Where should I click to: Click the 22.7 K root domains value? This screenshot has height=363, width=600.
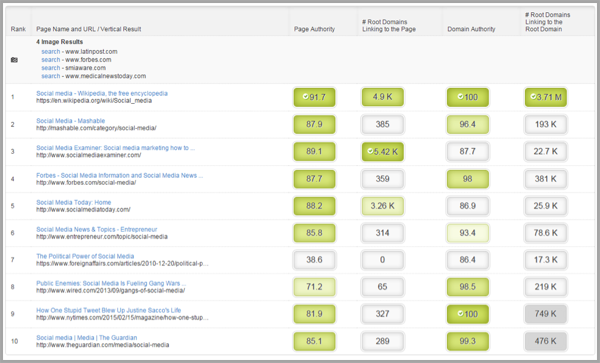(546, 151)
